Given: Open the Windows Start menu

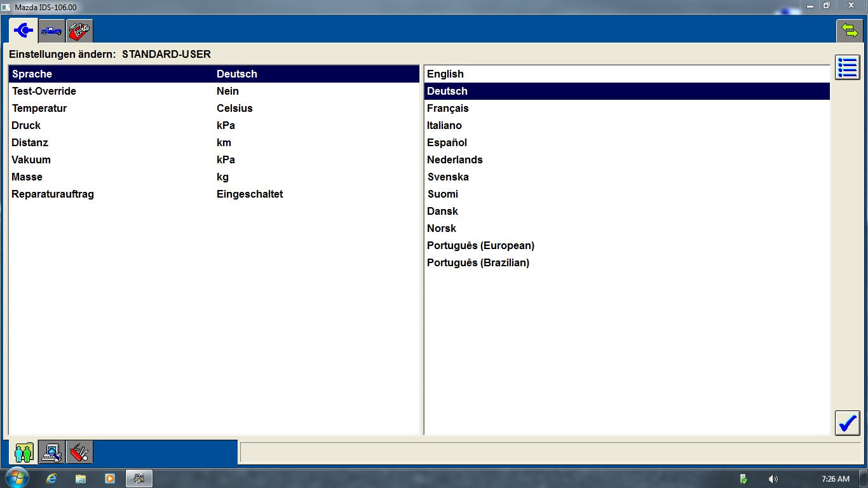Looking at the screenshot, I should tap(17, 478).
